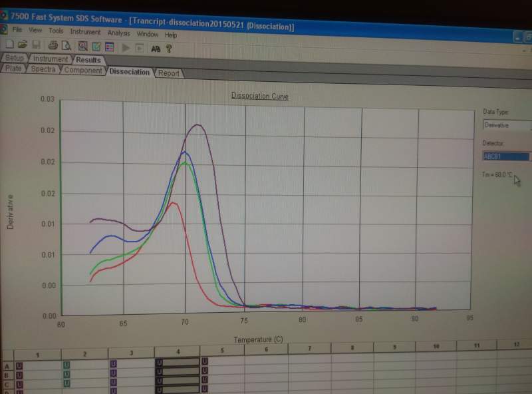Viewport: 532px width, 394px height.
Task: Switch to the Spectra sub-tab
Action: point(43,69)
